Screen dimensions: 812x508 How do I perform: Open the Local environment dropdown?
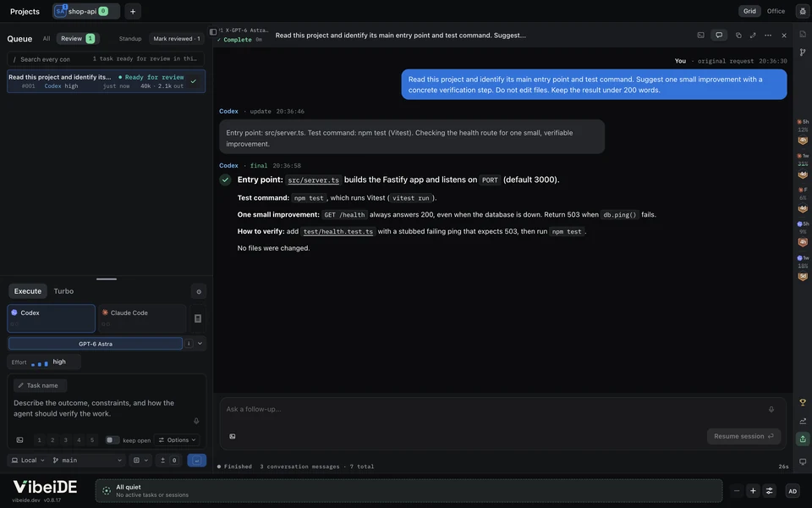tap(28, 461)
